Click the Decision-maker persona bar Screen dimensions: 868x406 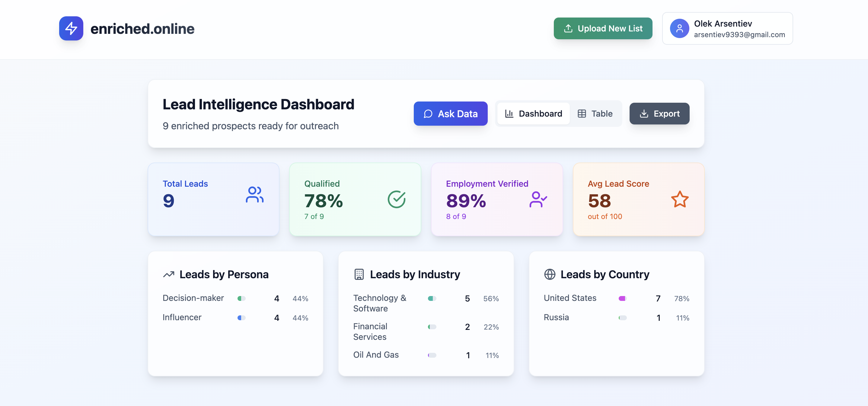(x=241, y=298)
